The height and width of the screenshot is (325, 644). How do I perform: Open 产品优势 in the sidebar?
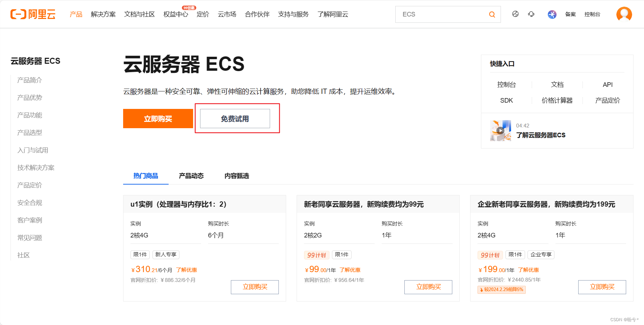pyautogui.click(x=30, y=98)
